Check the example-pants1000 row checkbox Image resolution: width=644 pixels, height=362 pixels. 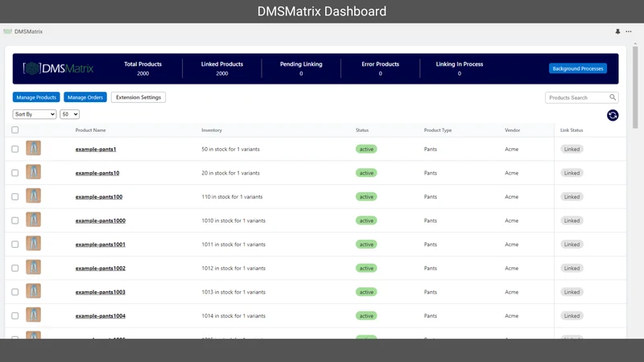pyautogui.click(x=15, y=220)
